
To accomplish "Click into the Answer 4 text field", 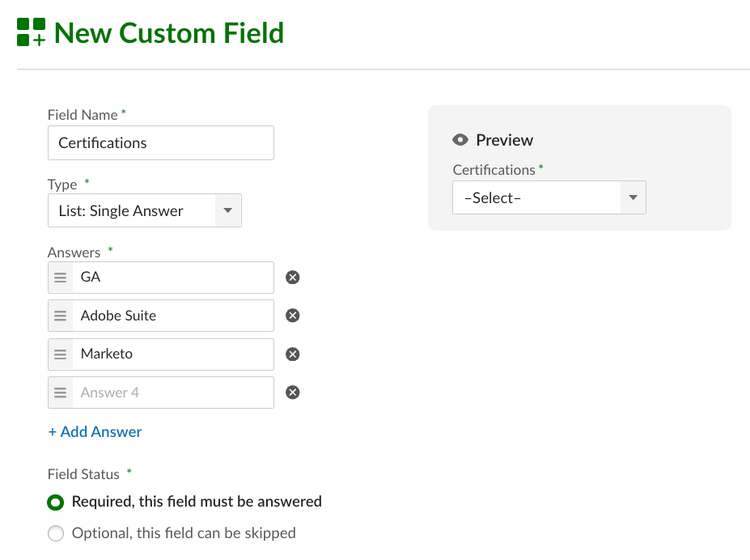I will tap(173, 393).
